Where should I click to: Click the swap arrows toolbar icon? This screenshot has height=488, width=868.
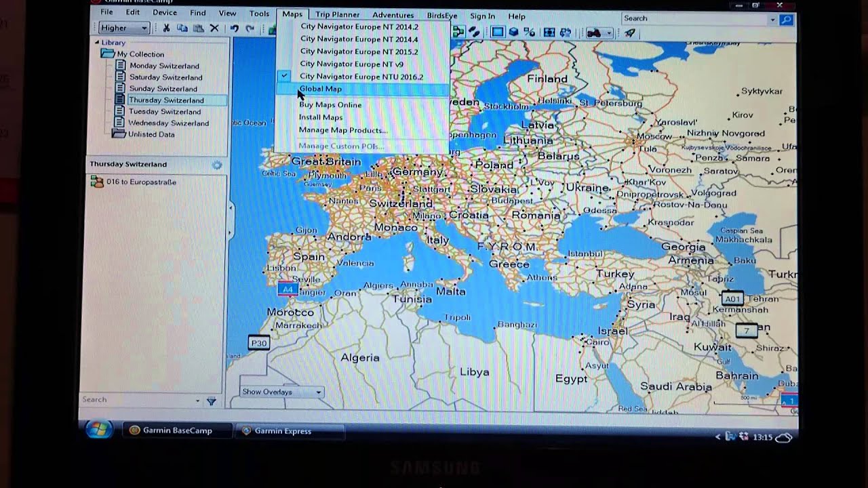565,32
